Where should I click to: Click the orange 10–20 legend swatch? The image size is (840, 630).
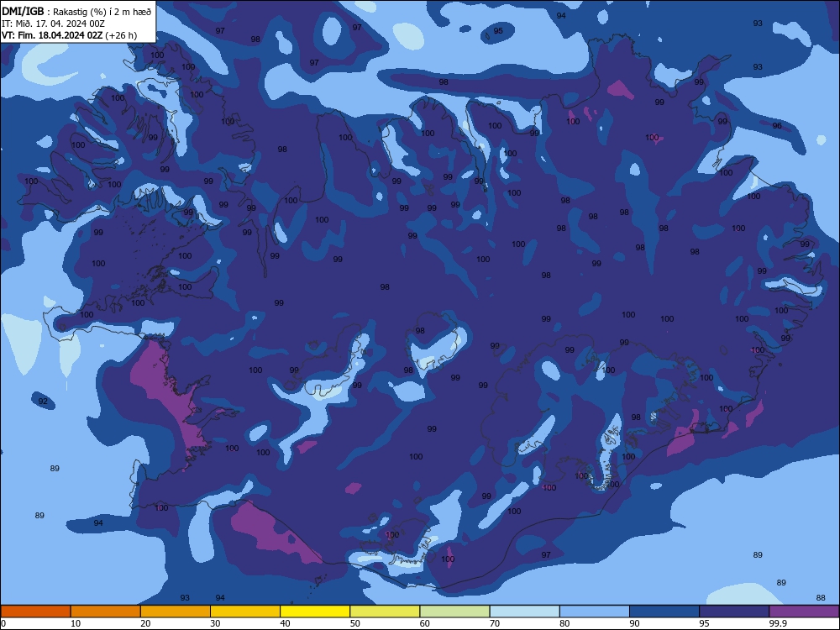point(106,612)
